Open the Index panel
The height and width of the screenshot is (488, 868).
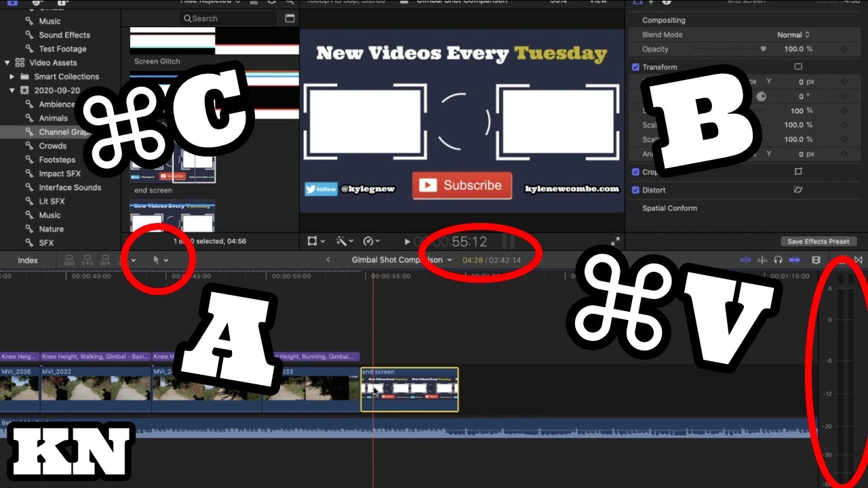click(x=28, y=260)
